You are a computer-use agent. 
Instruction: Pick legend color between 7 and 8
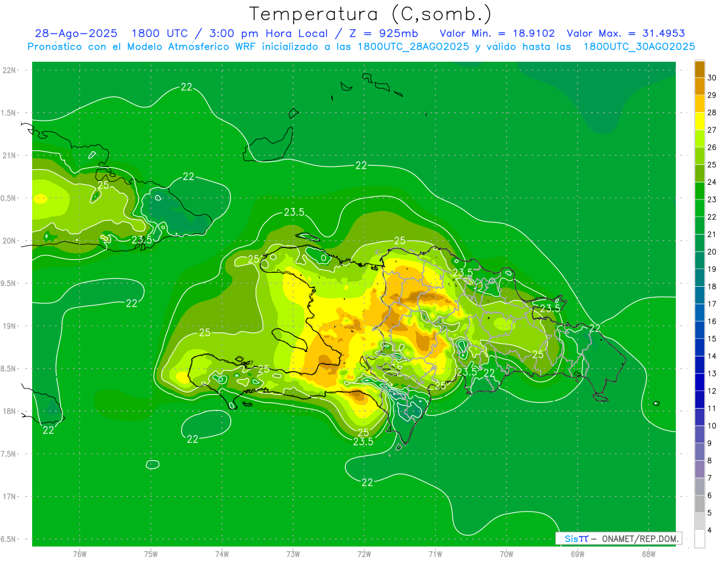(x=699, y=469)
